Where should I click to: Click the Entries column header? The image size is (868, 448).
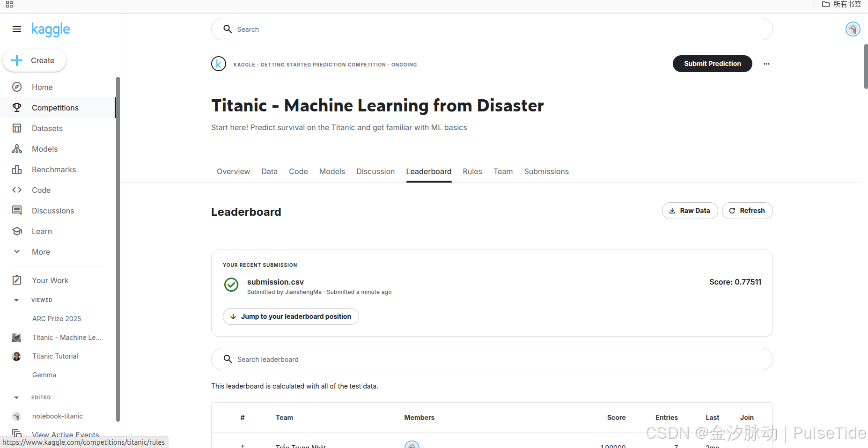pyautogui.click(x=666, y=418)
